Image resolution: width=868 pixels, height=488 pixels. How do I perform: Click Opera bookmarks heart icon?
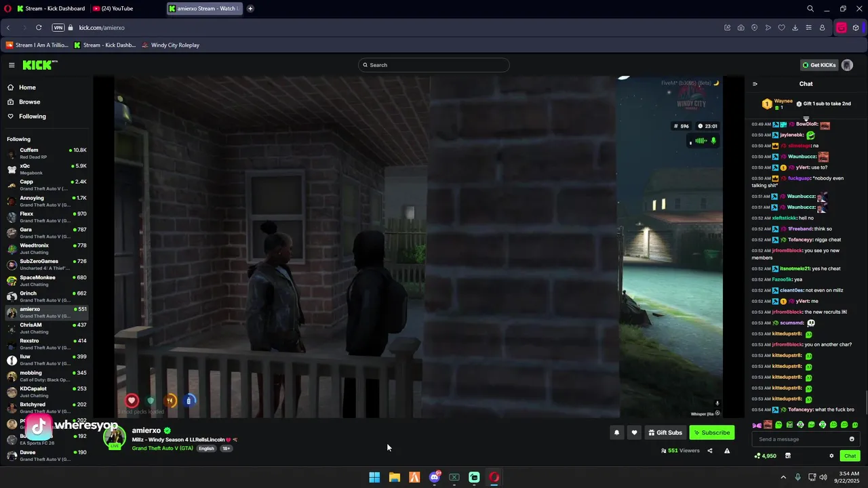[x=781, y=28]
